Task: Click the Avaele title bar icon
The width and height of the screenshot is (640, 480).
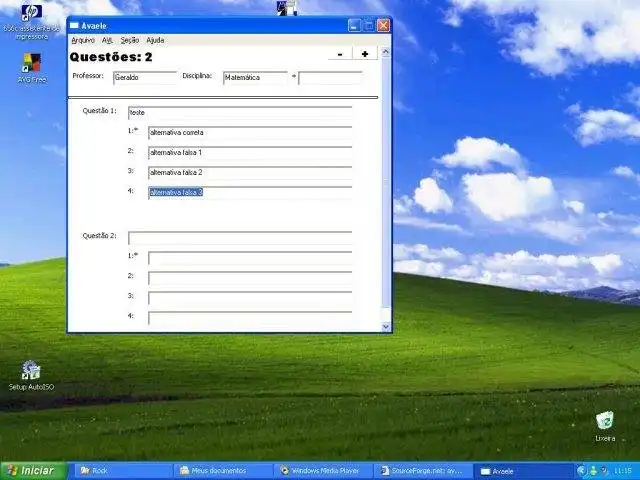Action: [x=74, y=26]
